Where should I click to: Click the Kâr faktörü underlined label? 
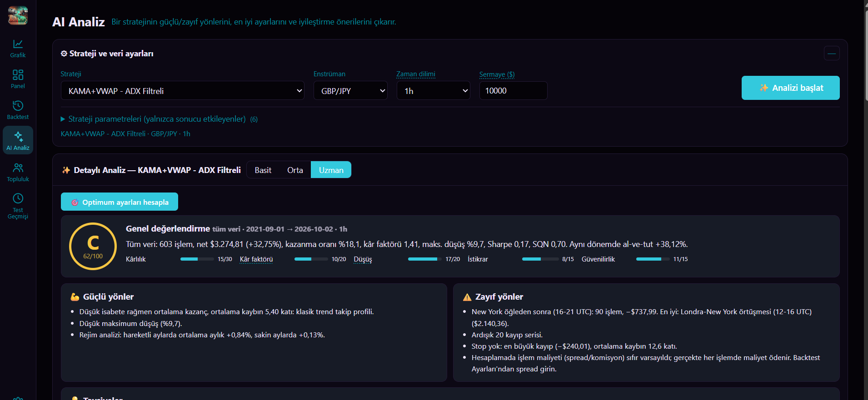tap(256, 259)
